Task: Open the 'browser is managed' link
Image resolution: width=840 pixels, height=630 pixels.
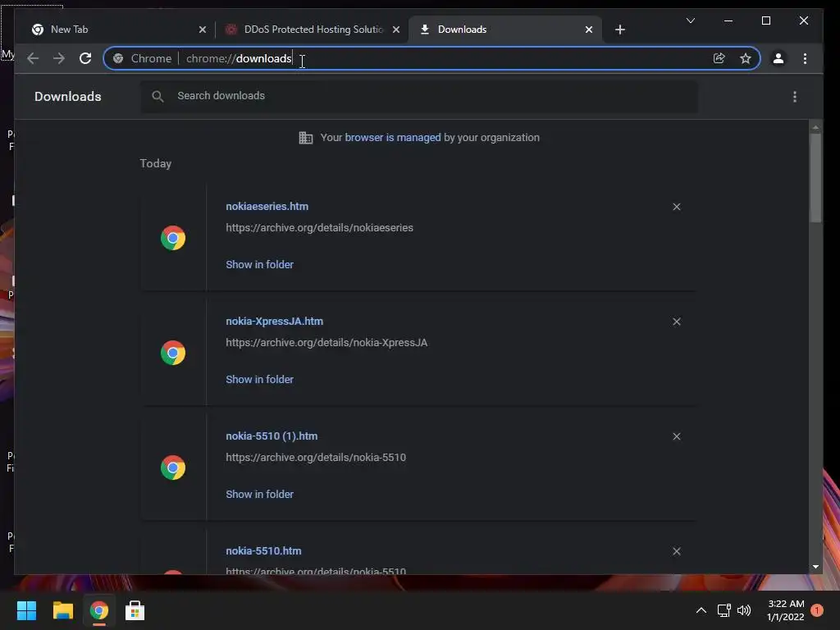Action: click(393, 138)
